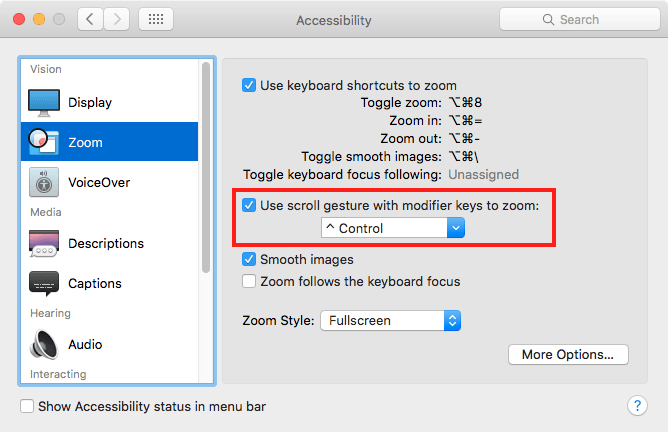The image size is (668, 432).
Task: Go back with the left arrow button
Action: point(89,20)
